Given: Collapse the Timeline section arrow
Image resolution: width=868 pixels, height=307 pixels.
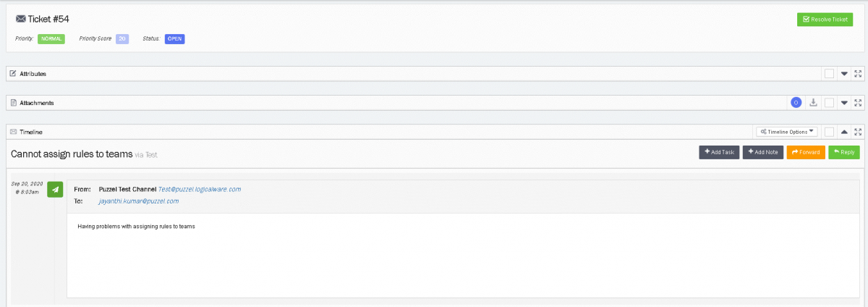Looking at the screenshot, I should (x=844, y=132).
